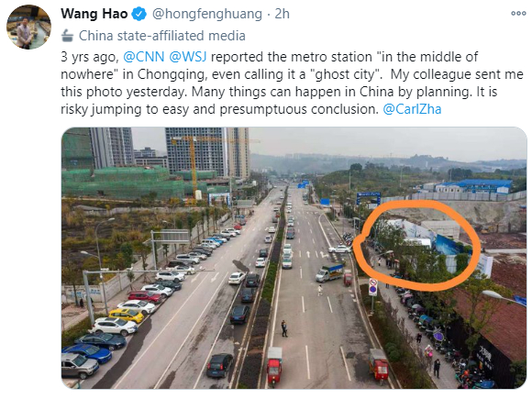The height and width of the screenshot is (399, 532).
Task: Open Wang Hao's profile picture
Action: point(28,28)
